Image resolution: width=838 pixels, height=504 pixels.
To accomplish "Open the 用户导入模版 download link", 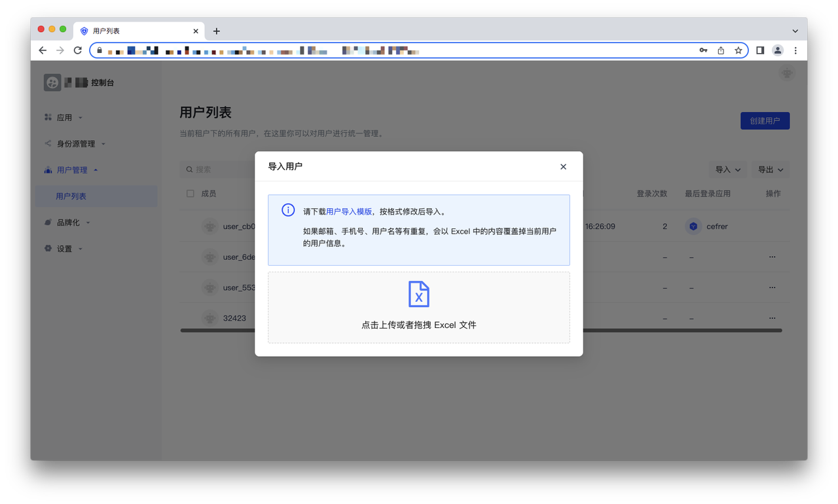I will tap(349, 212).
